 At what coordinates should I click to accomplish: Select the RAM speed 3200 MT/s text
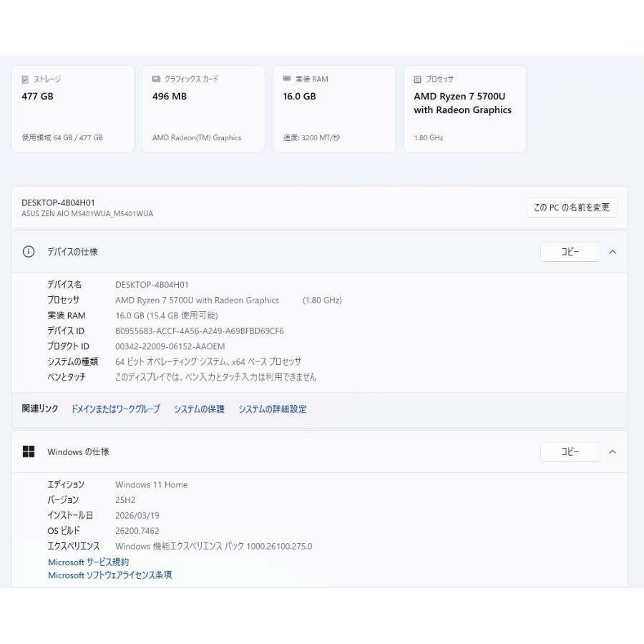click(311, 137)
